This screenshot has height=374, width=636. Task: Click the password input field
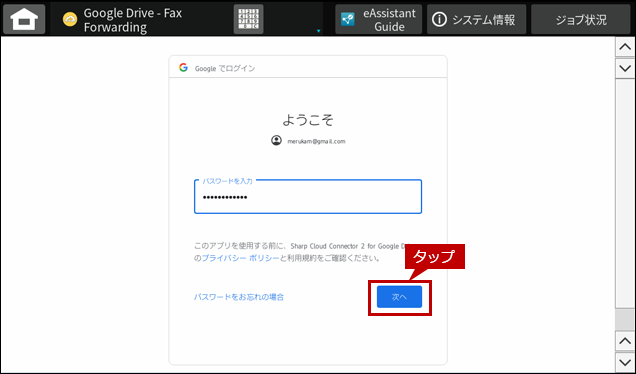(308, 197)
